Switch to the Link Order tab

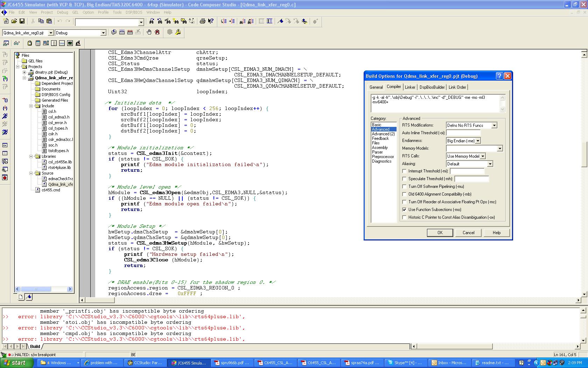coord(457,87)
